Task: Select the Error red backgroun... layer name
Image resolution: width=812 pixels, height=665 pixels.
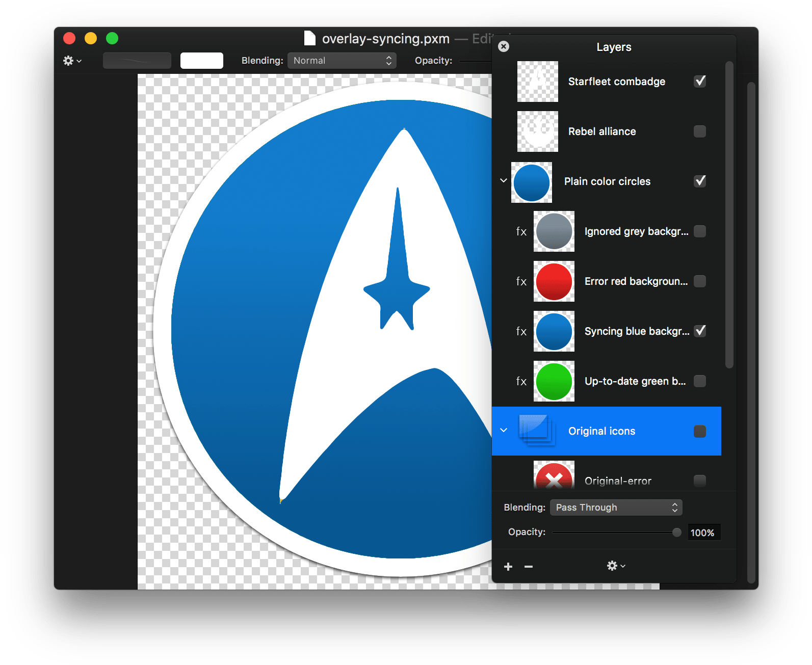Action: tap(636, 281)
